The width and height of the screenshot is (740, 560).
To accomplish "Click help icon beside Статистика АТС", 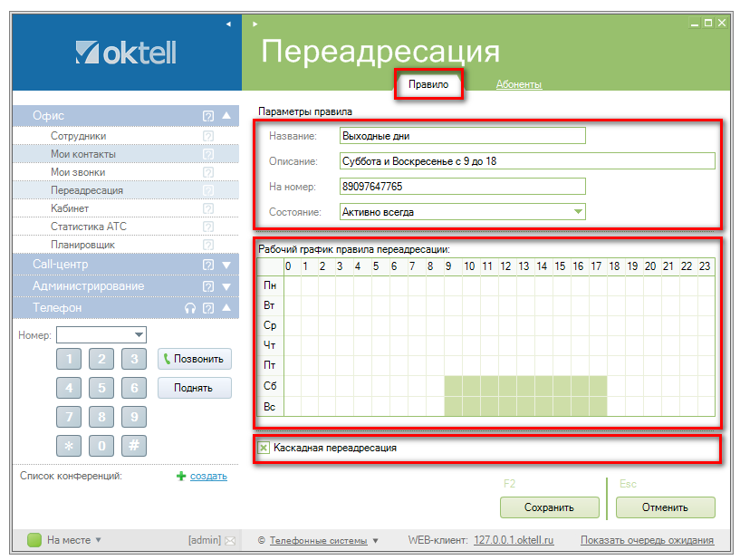I will pyautogui.click(x=208, y=227).
